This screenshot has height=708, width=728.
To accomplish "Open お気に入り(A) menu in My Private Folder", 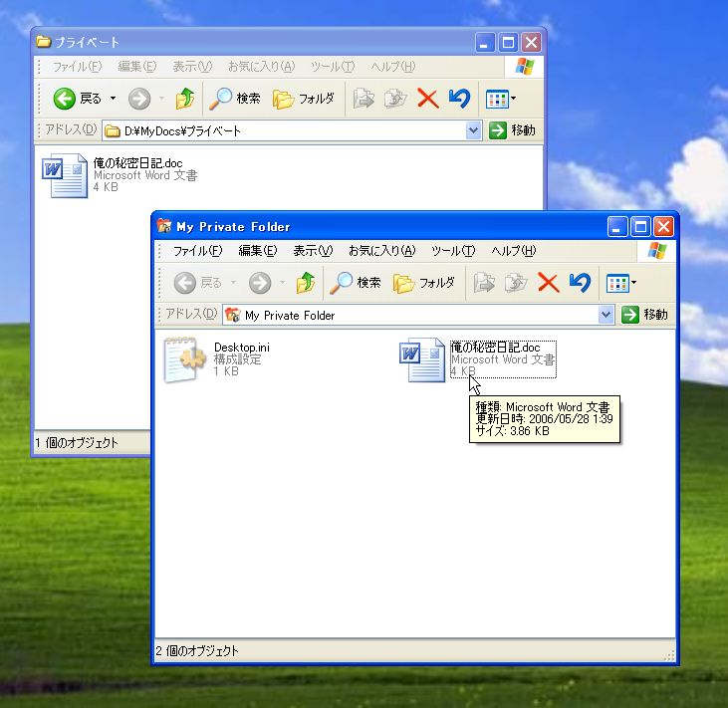I will point(381,251).
